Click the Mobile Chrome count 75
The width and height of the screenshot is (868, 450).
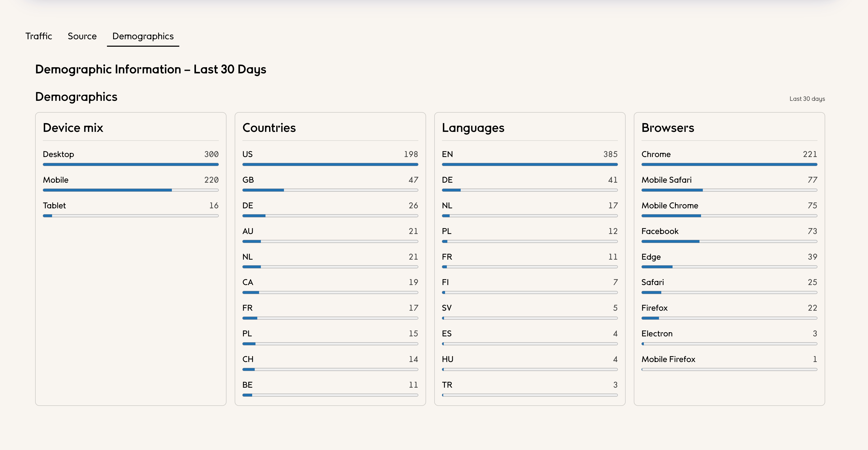pyautogui.click(x=812, y=206)
